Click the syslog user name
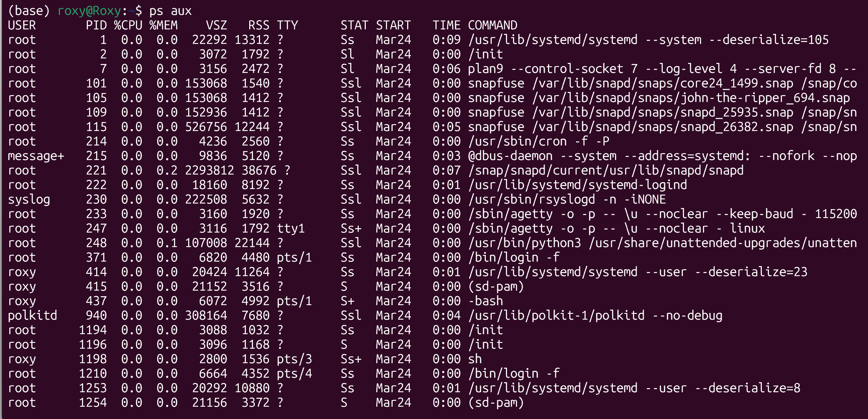Viewport: 868px width, 419px height. tap(29, 199)
